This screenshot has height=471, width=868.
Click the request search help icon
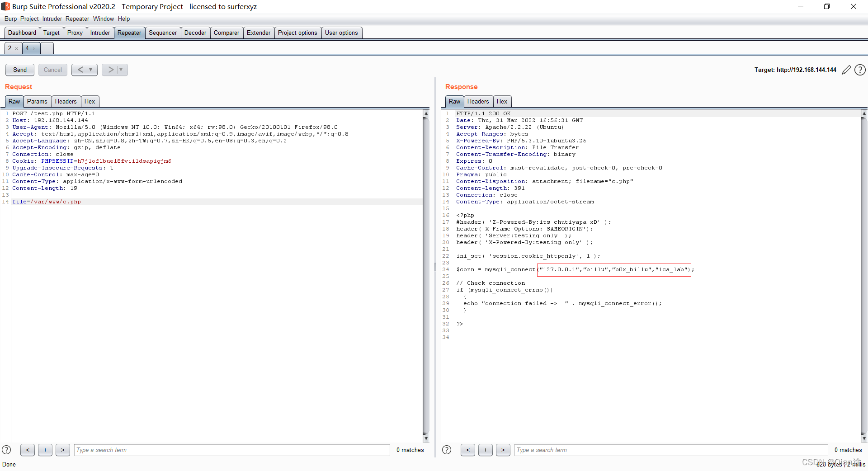(x=6, y=450)
